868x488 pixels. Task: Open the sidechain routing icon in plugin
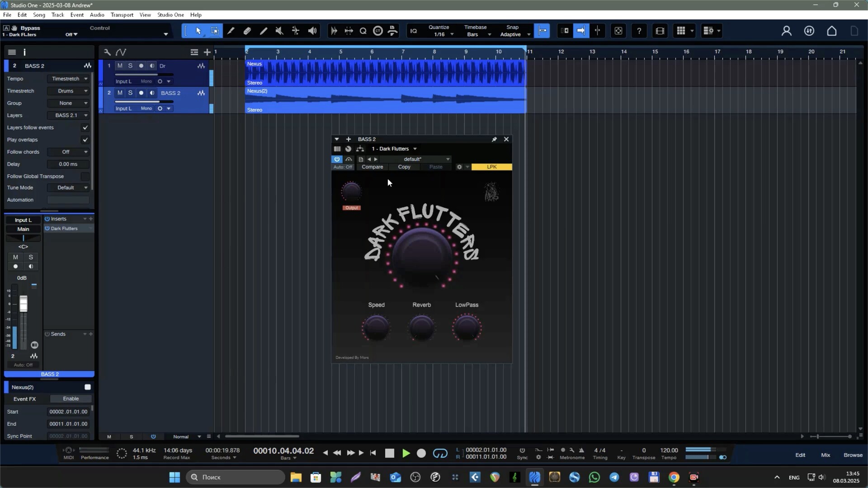[360, 149]
